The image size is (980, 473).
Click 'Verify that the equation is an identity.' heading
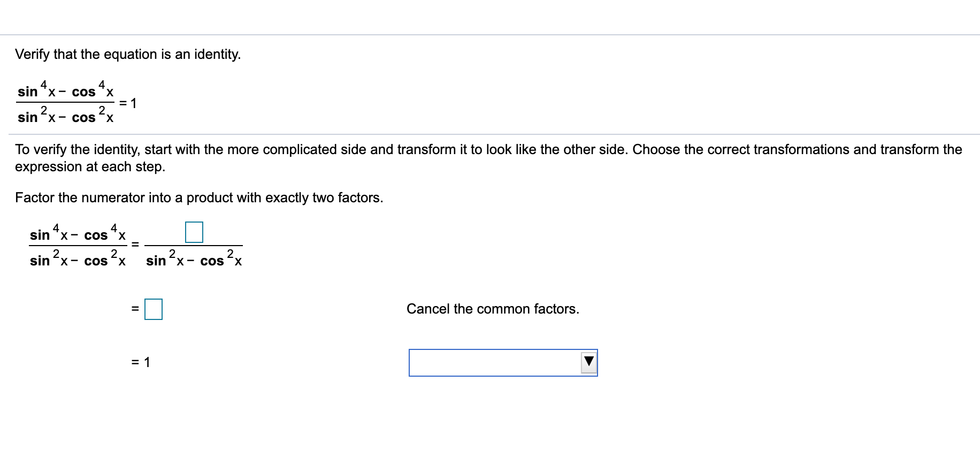128,54
